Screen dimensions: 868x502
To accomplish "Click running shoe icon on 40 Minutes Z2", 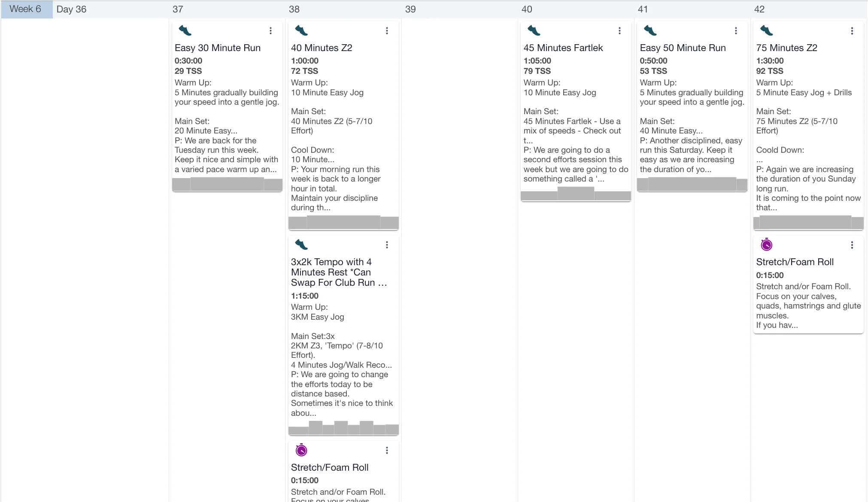I will pos(301,30).
